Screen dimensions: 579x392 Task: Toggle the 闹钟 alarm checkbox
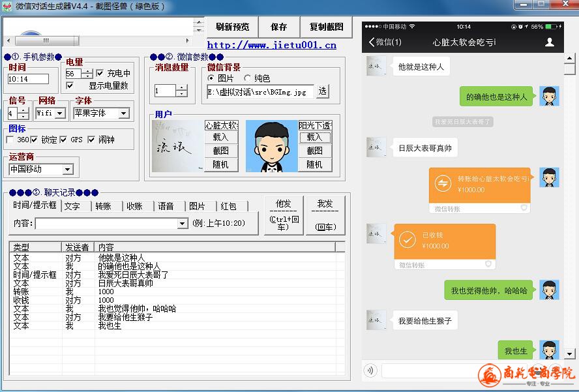coord(91,140)
